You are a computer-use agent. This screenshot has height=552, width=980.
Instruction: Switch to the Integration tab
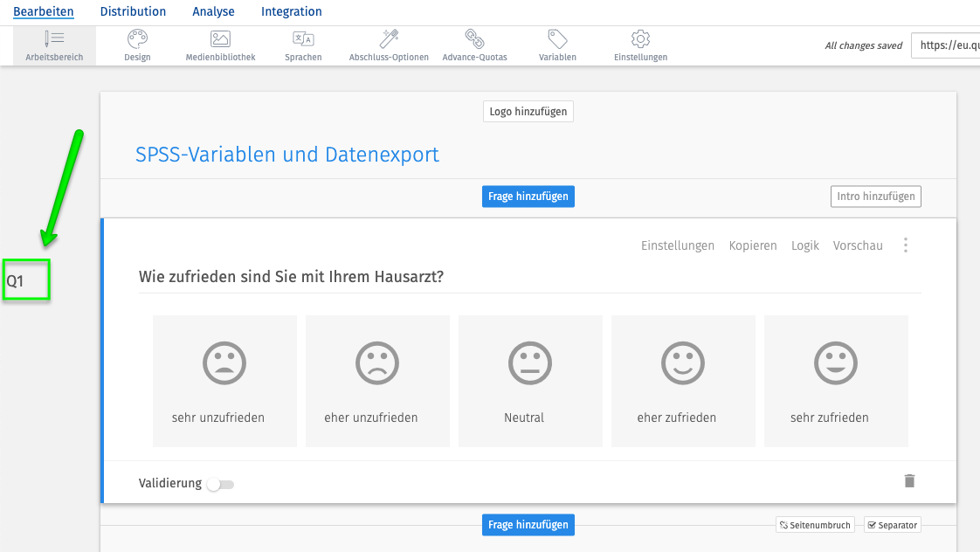[291, 11]
